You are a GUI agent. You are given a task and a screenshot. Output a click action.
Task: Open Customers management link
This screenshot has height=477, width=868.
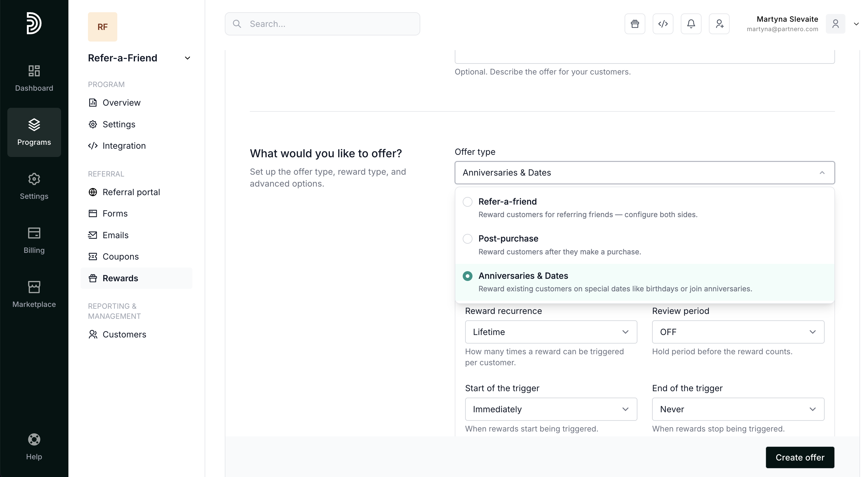(124, 334)
